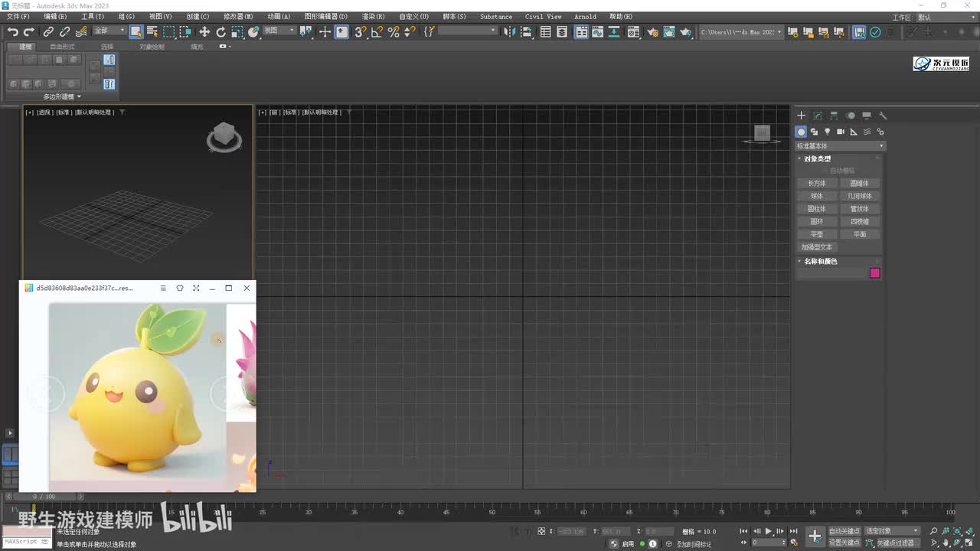The height and width of the screenshot is (551, 980).
Task: Click the Mirror tool icon
Action: (511, 31)
